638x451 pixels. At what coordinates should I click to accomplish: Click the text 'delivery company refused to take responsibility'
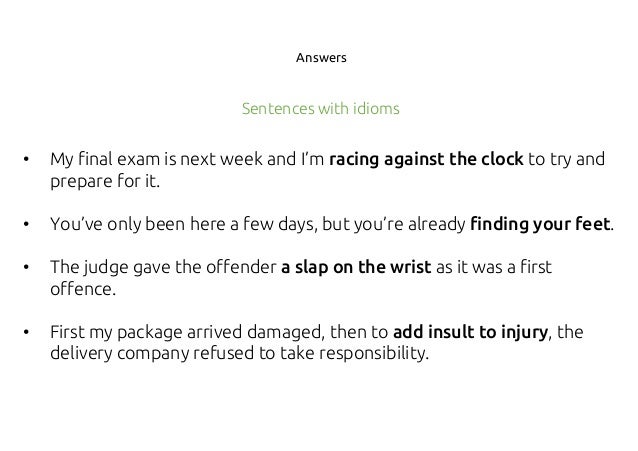click(x=239, y=353)
